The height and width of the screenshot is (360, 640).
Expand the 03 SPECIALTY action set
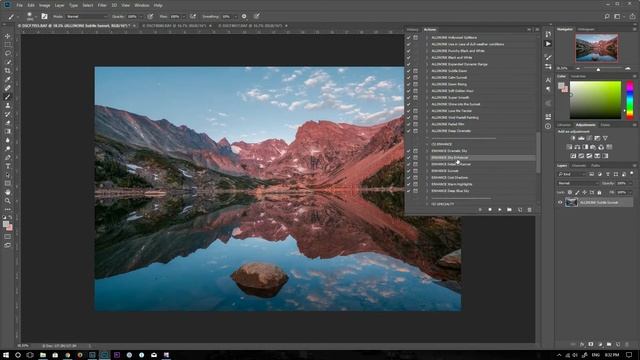click(427, 204)
